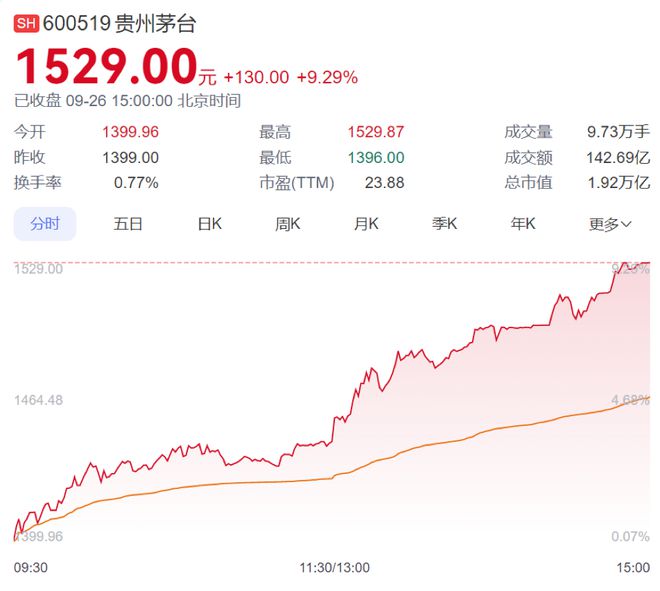Image resolution: width=660 pixels, height=591 pixels.
Task: Click the 最低 value 1396.00
Action: click(376, 157)
